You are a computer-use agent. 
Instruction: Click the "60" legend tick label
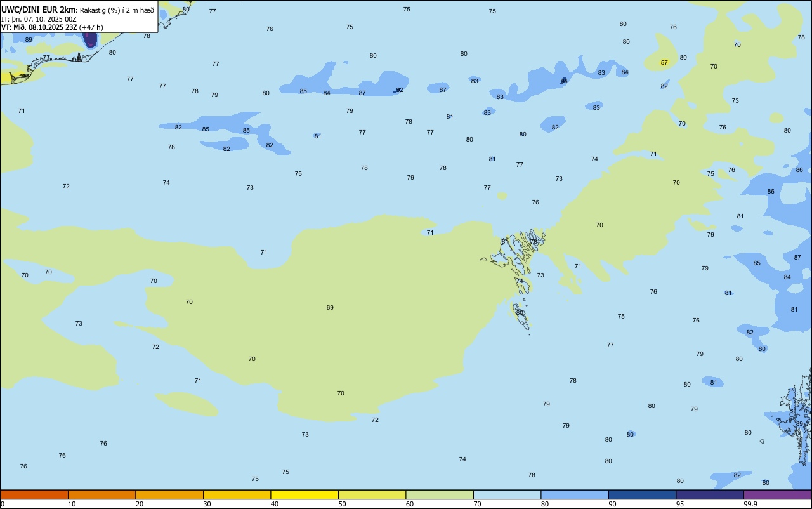click(410, 504)
